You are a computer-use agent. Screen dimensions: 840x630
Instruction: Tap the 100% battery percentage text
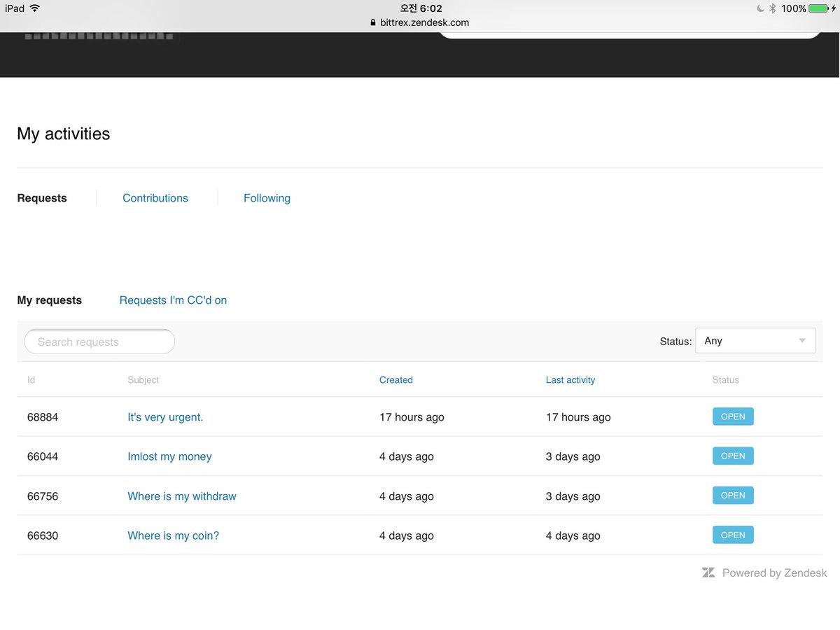click(x=794, y=8)
